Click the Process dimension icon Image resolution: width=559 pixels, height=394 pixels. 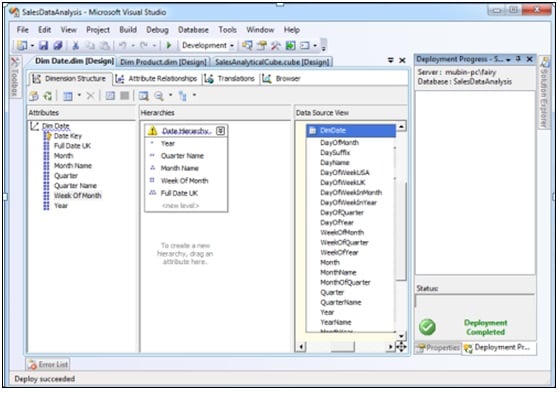click(48, 96)
